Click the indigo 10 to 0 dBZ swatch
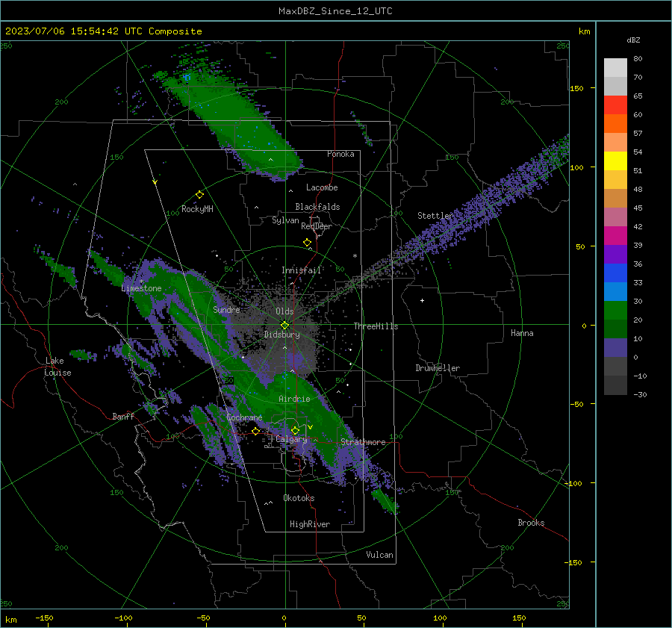The width and height of the screenshot is (672, 628). pos(615,348)
